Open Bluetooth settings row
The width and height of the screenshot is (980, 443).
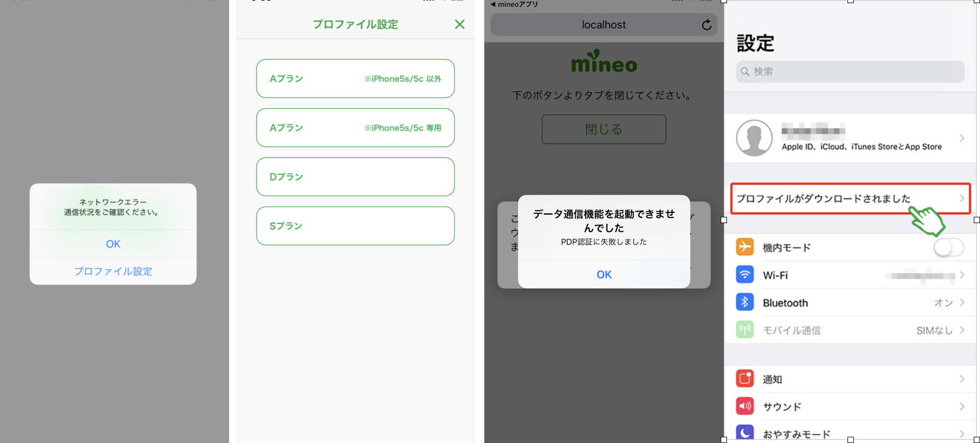(850, 302)
